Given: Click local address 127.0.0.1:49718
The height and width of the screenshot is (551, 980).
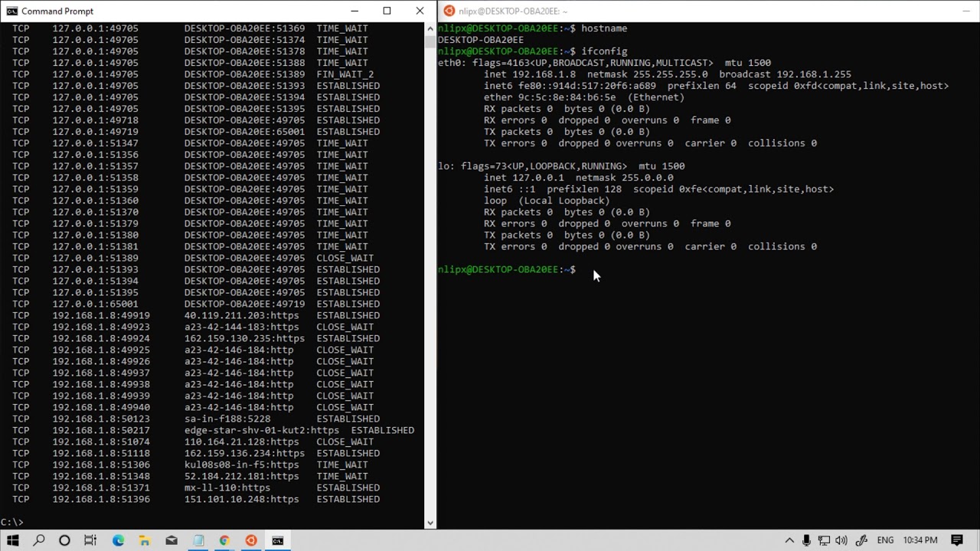Looking at the screenshot, I should (95, 120).
